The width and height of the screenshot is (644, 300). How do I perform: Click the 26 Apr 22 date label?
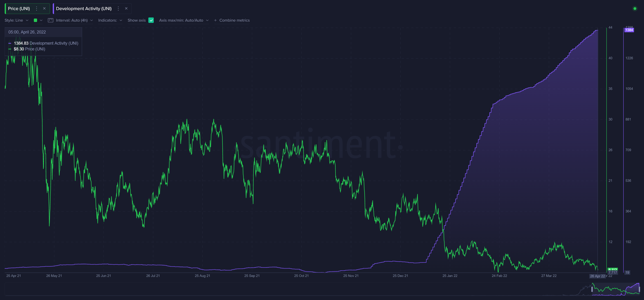click(x=597, y=276)
